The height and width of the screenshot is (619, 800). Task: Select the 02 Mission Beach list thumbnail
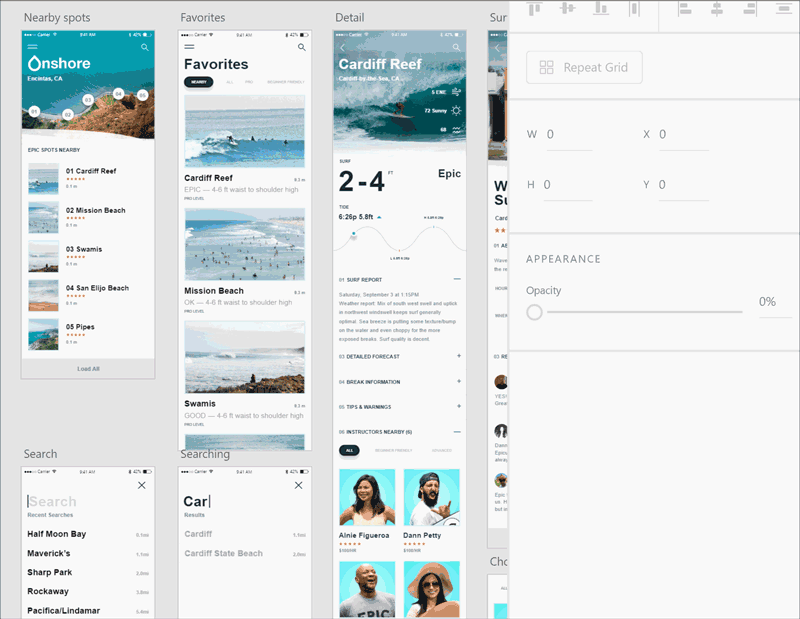click(43, 218)
